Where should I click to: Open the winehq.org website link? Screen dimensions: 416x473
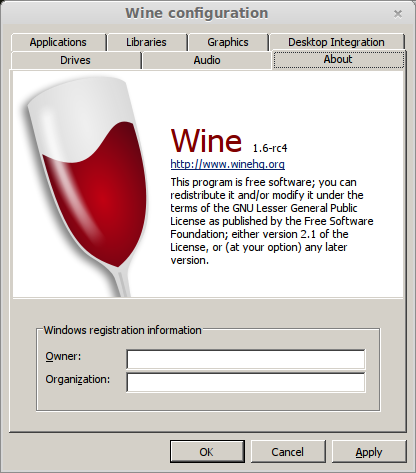point(228,164)
